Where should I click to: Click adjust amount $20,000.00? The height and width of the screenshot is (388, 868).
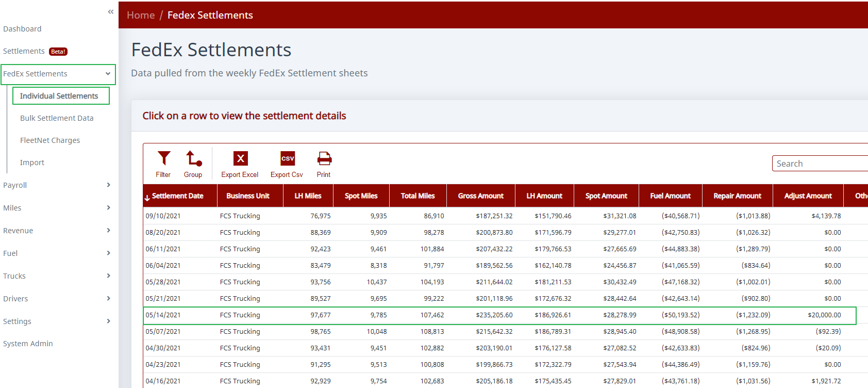pos(824,315)
